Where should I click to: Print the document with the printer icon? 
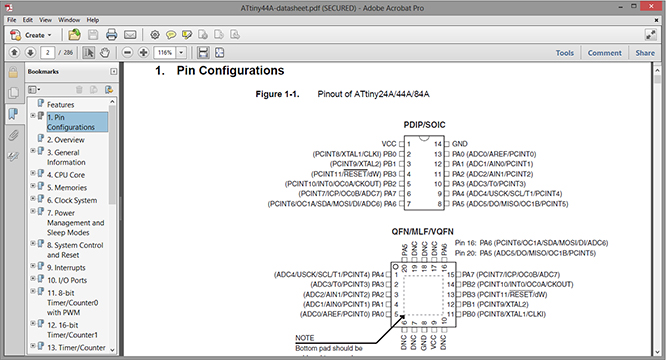[x=111, y=35]
